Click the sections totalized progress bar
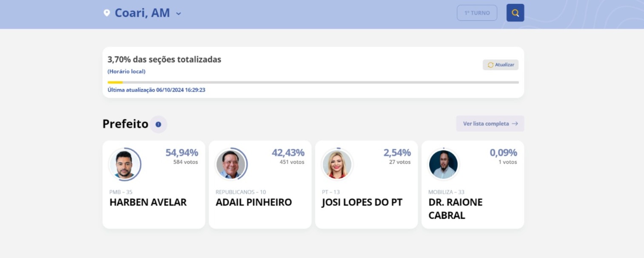644x258 pixels. pos(313,82)
